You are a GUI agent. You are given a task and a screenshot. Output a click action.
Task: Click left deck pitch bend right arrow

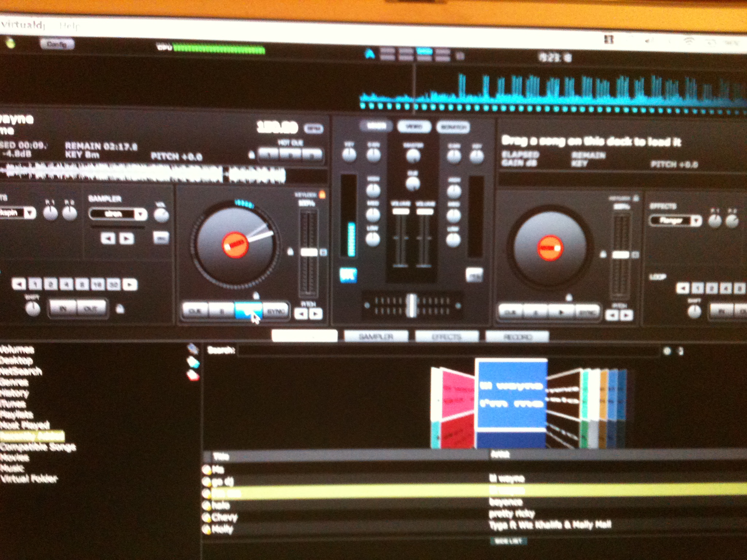click(x=316, y=314)
